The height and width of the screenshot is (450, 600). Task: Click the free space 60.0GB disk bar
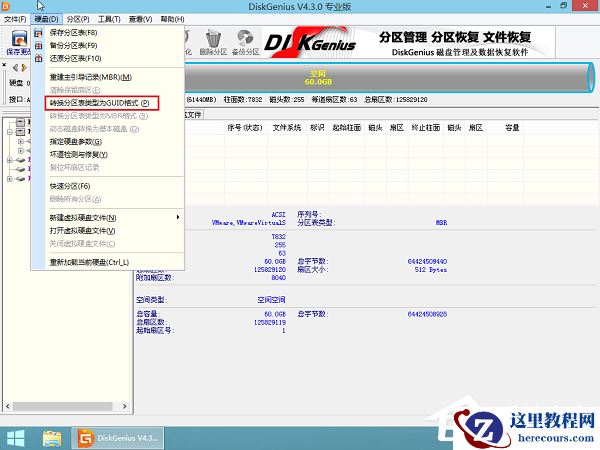pyautogui.click(x=386, y=77)
